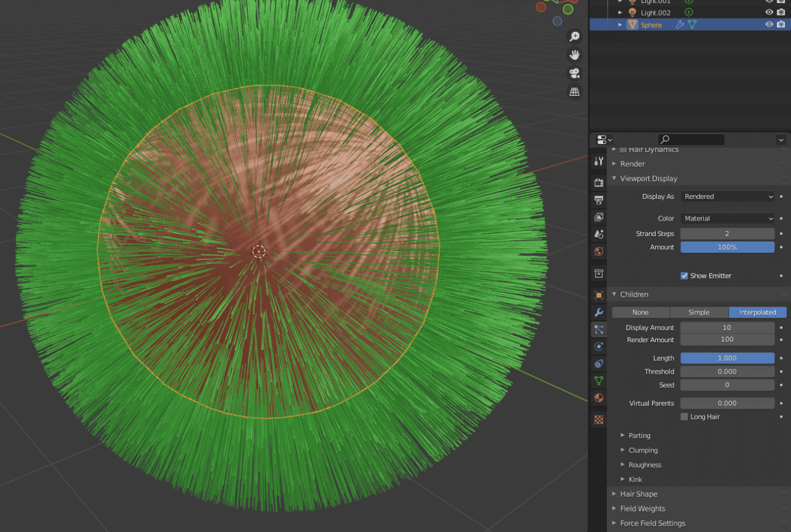Open the Render properties tab
Screen dimensions: 791x532
598,183
